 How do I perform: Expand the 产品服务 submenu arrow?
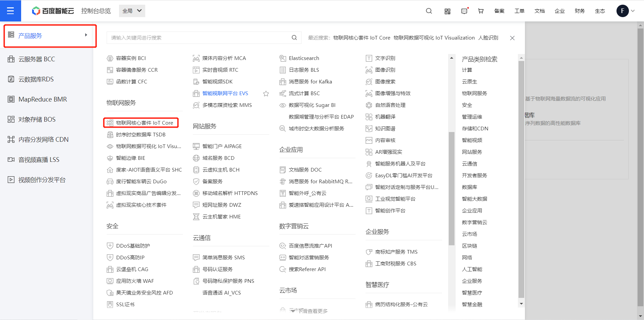click(86, 35)
